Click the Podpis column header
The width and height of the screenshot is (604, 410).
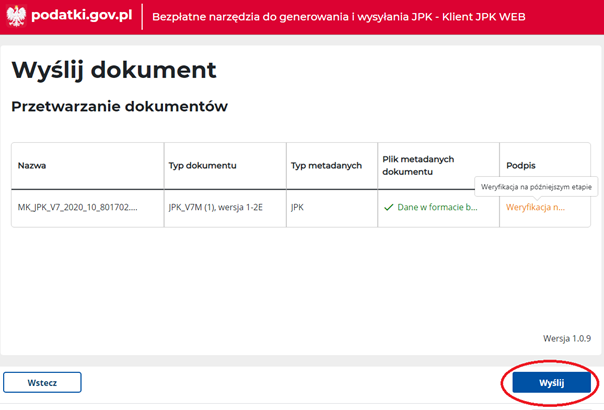point(521,165)
